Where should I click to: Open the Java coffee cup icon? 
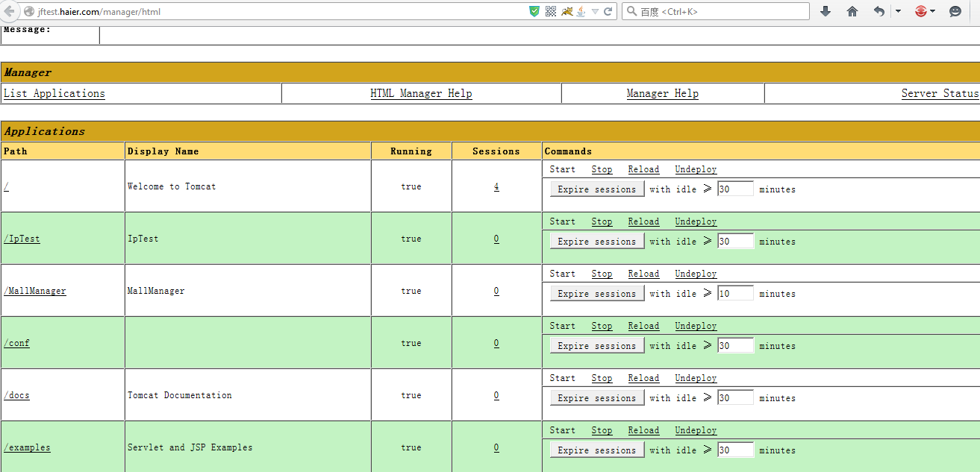581,11
